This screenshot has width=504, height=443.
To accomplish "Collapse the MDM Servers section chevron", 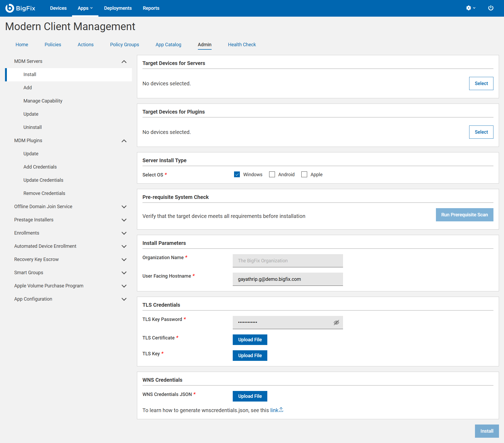I will pos(124,61).
